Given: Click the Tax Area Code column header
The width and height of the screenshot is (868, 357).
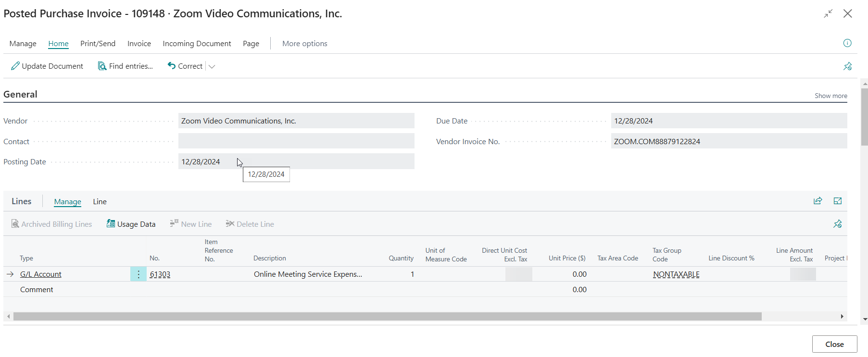Looking at the screenshot, I should [617, 258].
